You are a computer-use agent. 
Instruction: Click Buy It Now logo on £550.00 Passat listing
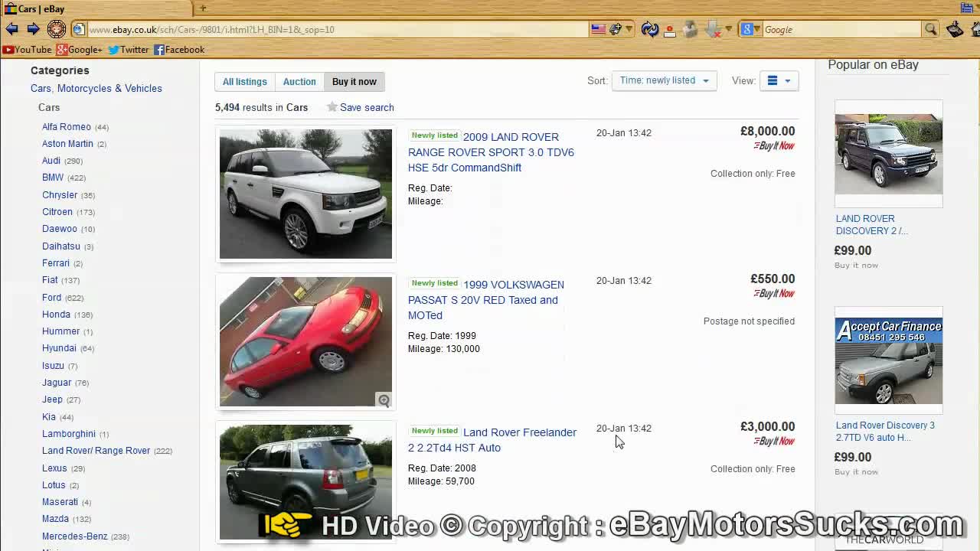[x=773, y=293]
